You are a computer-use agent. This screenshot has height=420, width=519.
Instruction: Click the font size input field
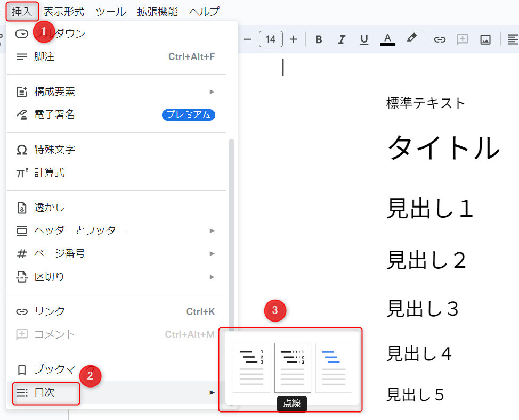pos(271,39)
